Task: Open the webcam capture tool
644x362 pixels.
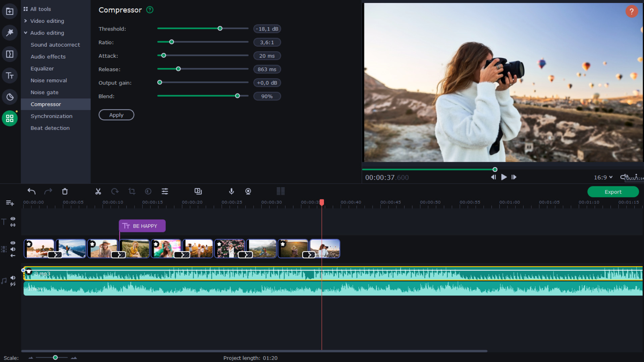Action: click(248, 191)
